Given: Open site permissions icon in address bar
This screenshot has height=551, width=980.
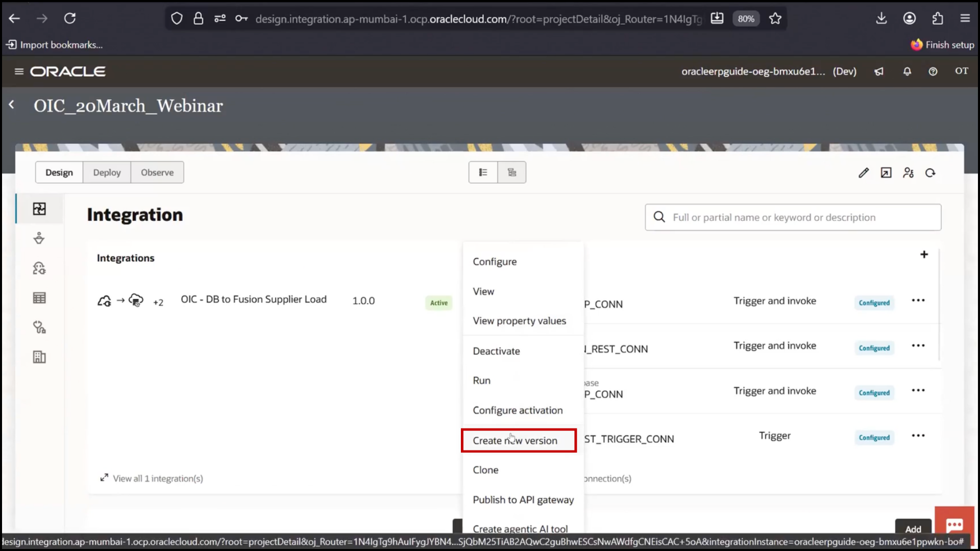Looking at the screenshot, I should pos(220,19).
